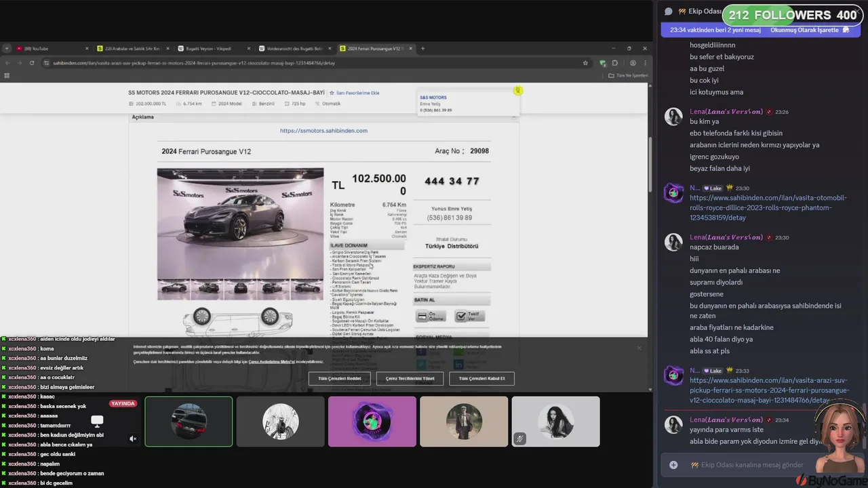
Task: Open the browser tab search dropdown
Action: click(x=7, y=48)
